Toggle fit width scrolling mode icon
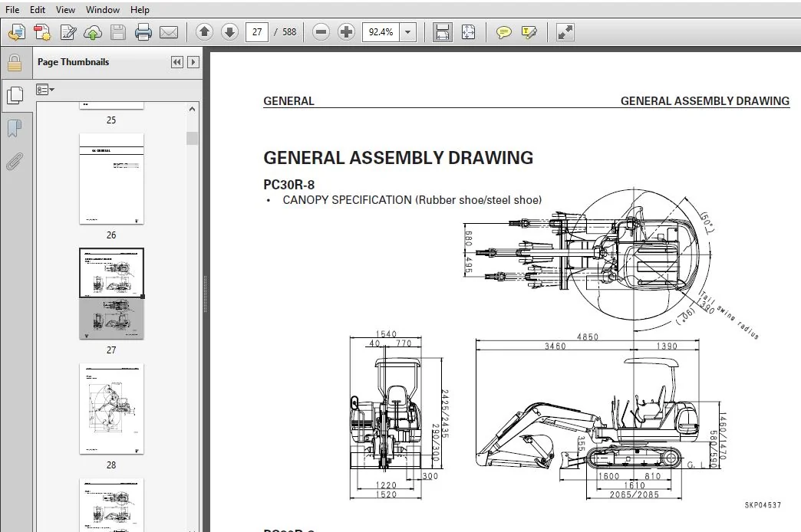 pyautogui.click(x=443, y=32)
